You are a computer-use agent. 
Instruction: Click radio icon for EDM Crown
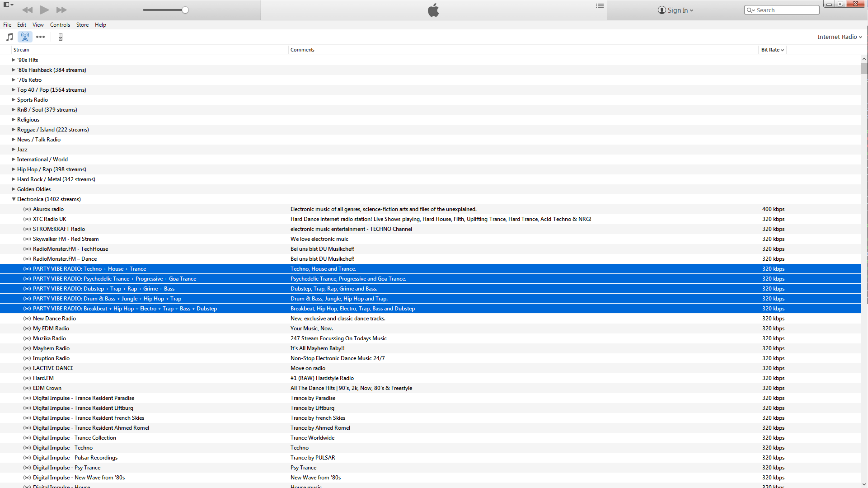(27, 388)
